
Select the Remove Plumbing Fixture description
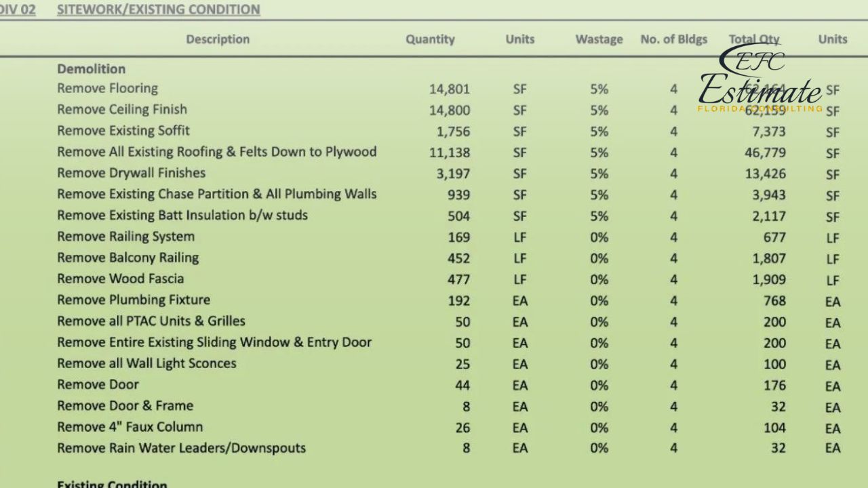click(x=134, y=300)
